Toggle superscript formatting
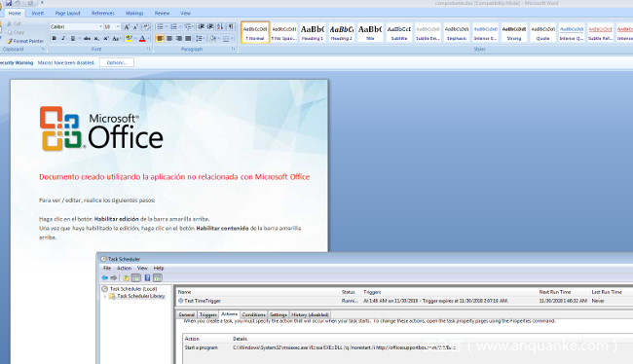Viewport: 633px width, 364px height. 106,38
